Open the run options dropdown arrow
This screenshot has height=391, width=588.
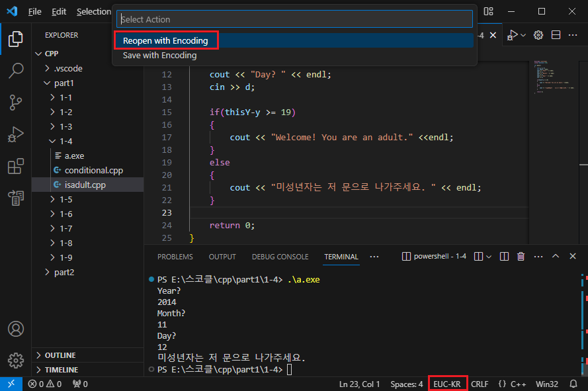click(x=523, y=35)
